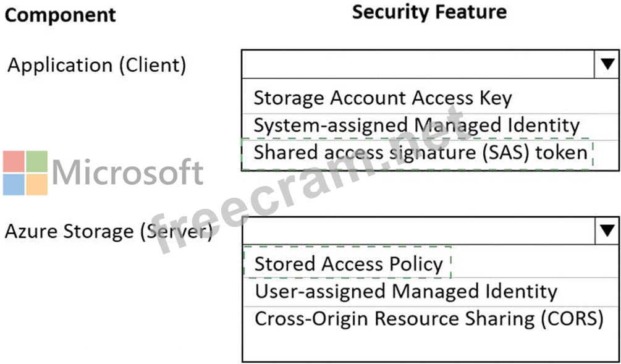Select Storage Account Access Key option
The image size is (621, 364).
coord(430,96)
